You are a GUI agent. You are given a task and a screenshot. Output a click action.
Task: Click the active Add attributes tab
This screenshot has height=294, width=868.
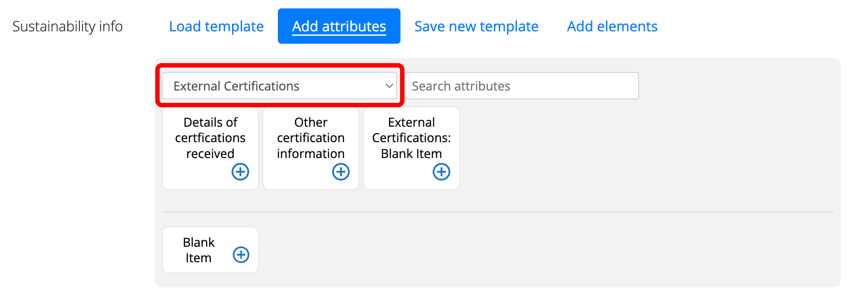click(x=339, y=26)
